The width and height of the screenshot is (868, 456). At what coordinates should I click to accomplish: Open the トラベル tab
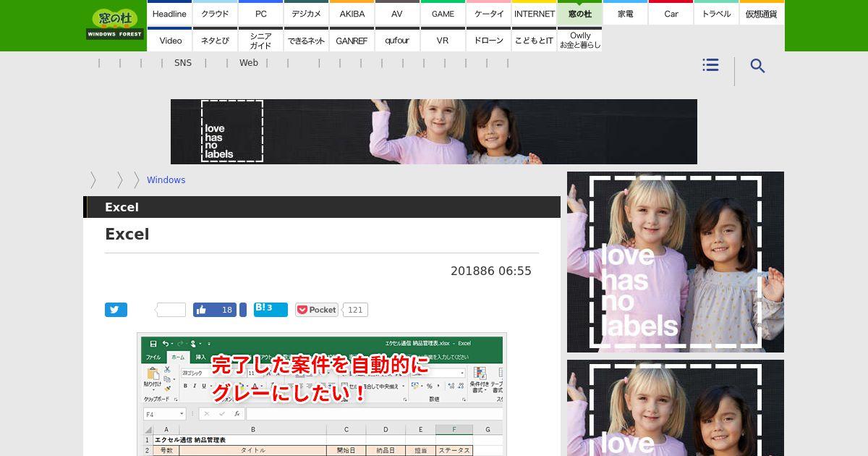point(717,13)
